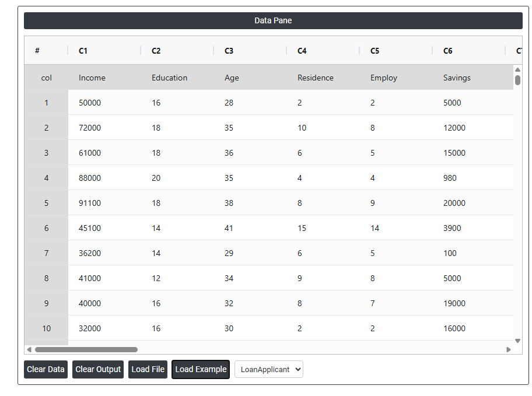
Task: Open the Load File dialog button
Action: [148, 369]
